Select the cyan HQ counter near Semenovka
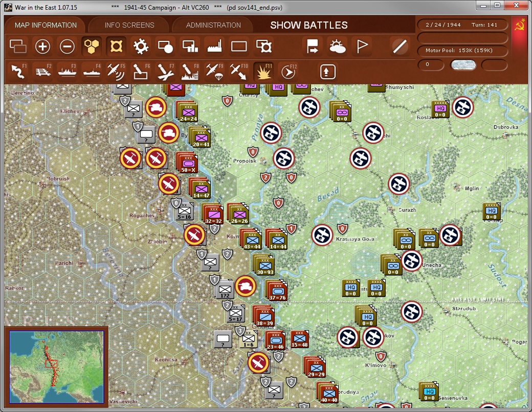Screen dimensions: 532x412 pos(429,392)
